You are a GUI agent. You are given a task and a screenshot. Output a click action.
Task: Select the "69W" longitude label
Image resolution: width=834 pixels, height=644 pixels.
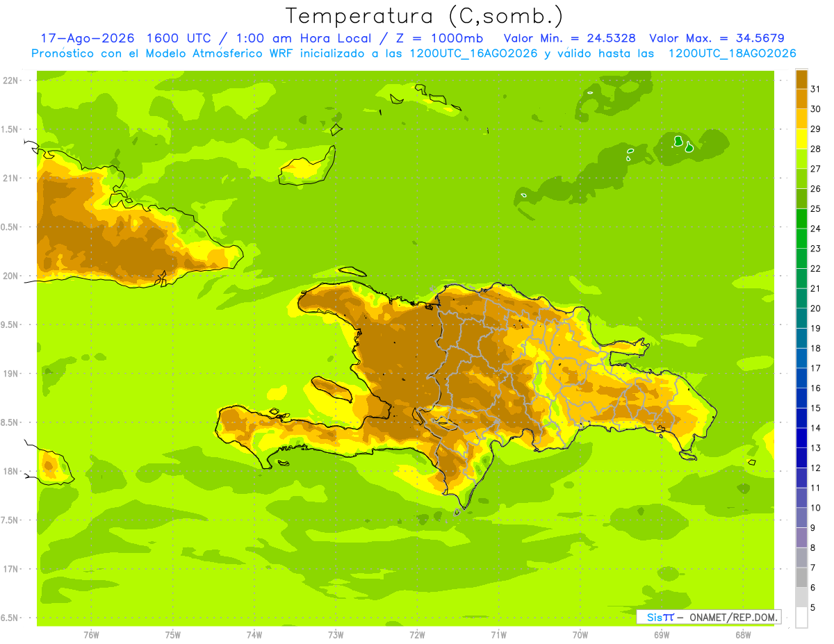pyautogui.click(x=662, y=635)
